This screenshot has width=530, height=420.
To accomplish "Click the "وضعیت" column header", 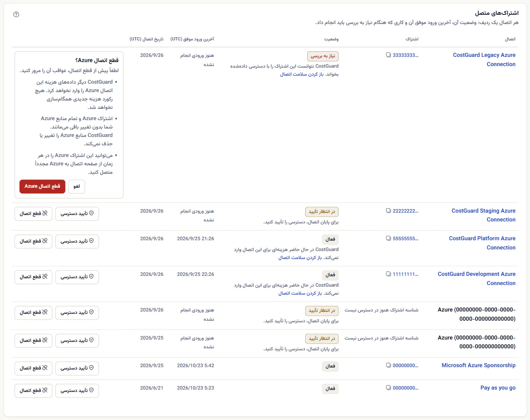I will (x=331, y=39).
